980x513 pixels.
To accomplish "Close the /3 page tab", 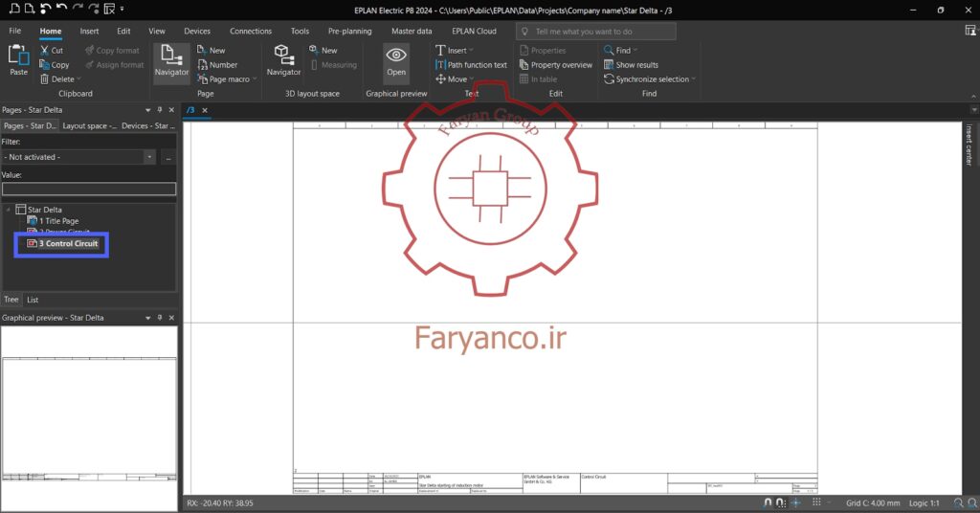I will point(205,110).
